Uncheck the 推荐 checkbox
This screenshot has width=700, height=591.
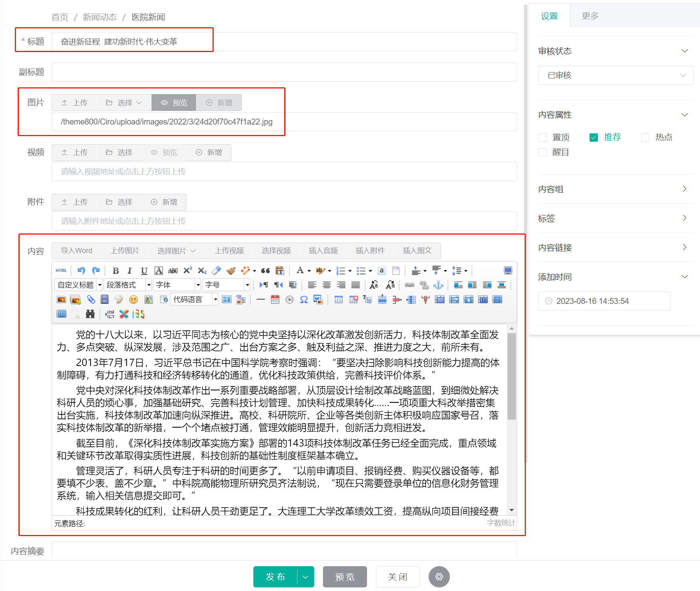(593, 137)
